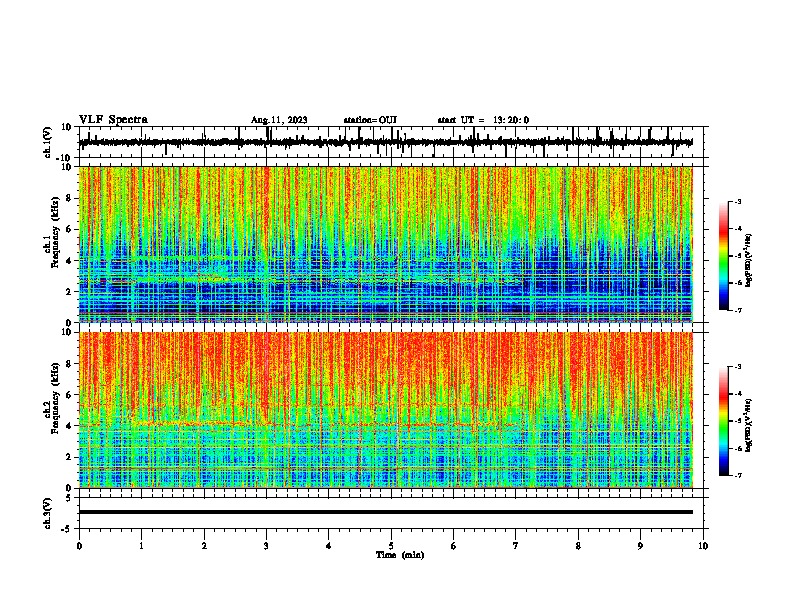Click the date label "Aug.11, 2023"
792x612 pixels.
pyautogui.click(x=279, y=120)
